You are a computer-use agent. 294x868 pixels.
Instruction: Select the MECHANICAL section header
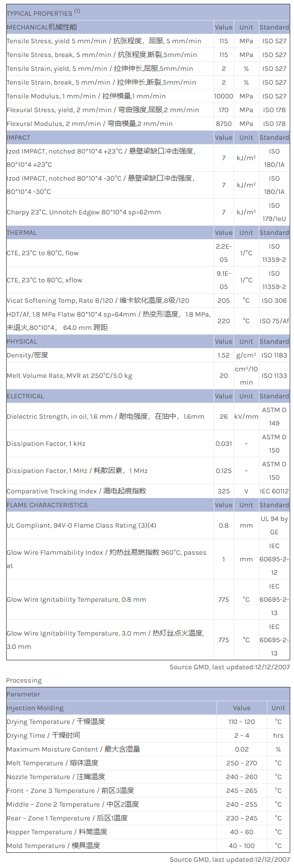42,27
